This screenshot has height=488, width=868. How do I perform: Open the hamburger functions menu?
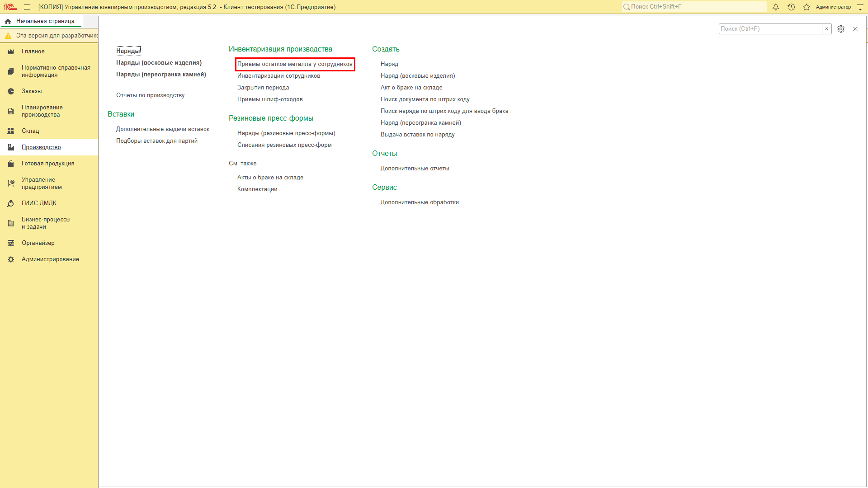(27, 7)
